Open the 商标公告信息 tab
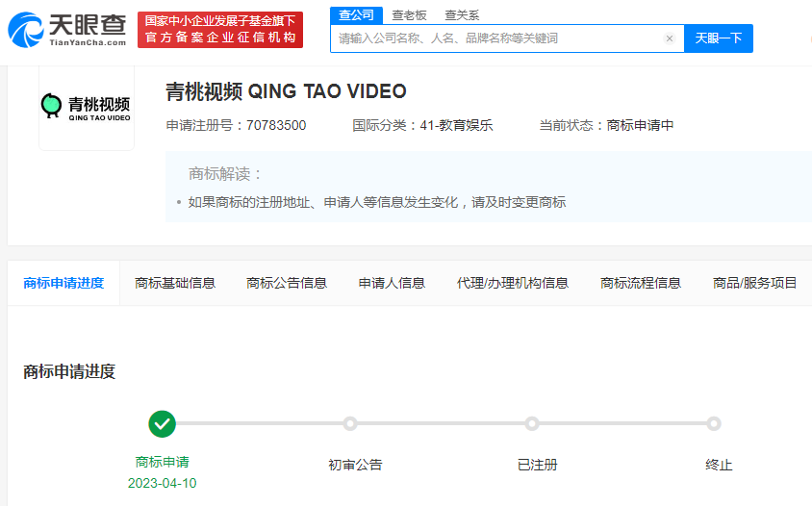The height and width of the screenshot is (506, 812). [x=287, y=283]
